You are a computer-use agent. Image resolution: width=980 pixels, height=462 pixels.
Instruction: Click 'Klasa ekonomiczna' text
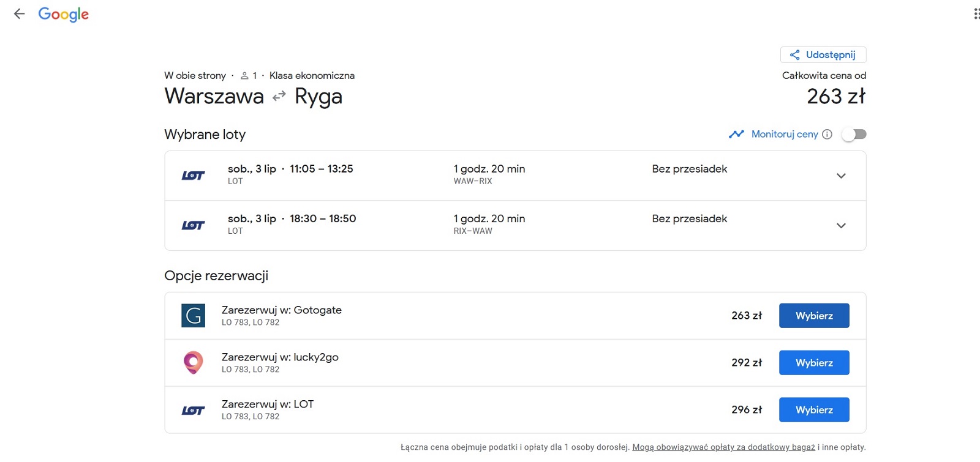[312, 76]
